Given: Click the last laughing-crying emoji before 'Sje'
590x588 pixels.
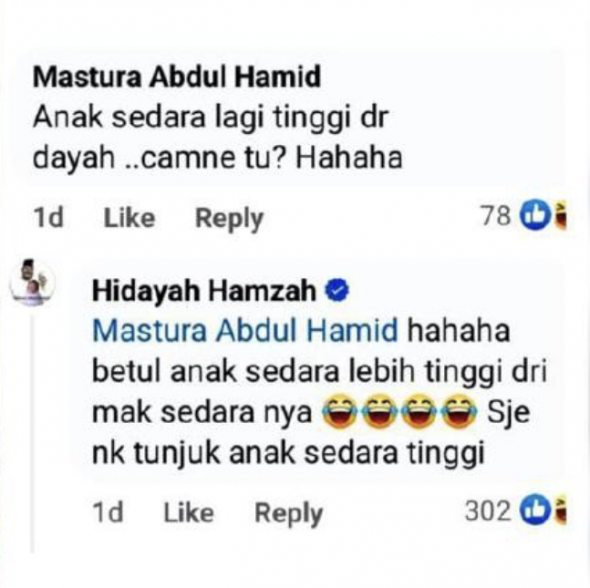Looking at the screenshot, I should pyautogui.click(x=459, y=412).
